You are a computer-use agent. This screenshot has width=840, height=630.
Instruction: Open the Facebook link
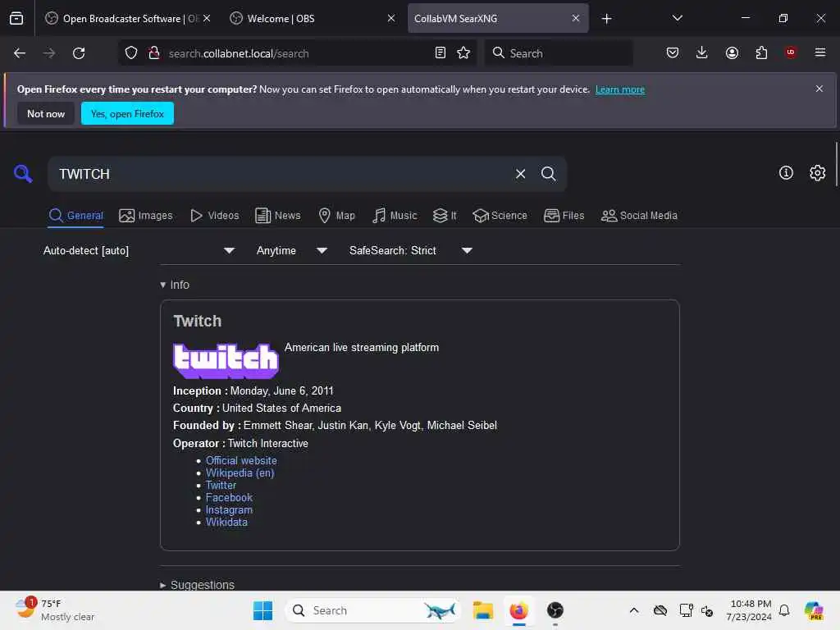point(229,497)
